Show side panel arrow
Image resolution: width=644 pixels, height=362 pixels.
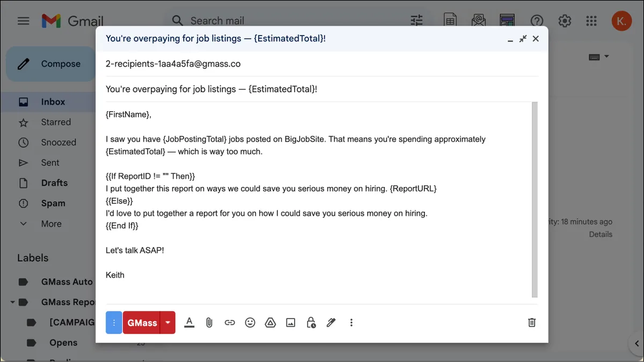(x=636, y=344)
